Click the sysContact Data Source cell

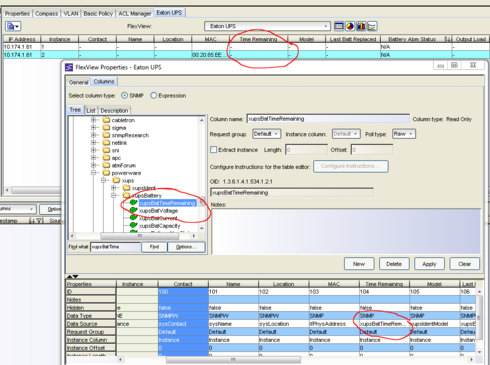pyautogui.click(x=183, y=324)
